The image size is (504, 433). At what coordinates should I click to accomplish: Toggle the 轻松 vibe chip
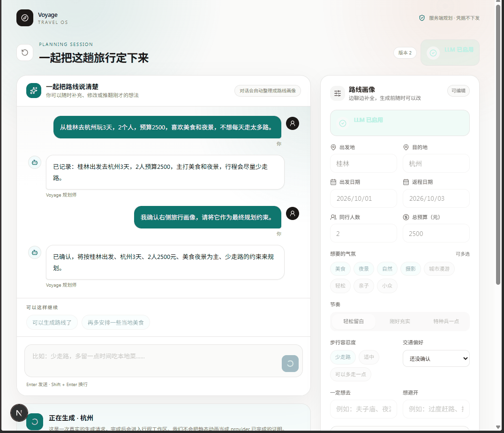click(340, 286)
